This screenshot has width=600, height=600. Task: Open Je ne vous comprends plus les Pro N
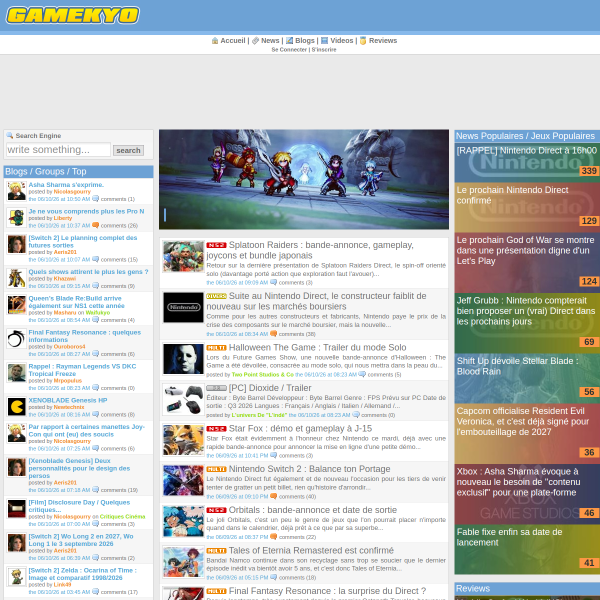pos(86,211)
